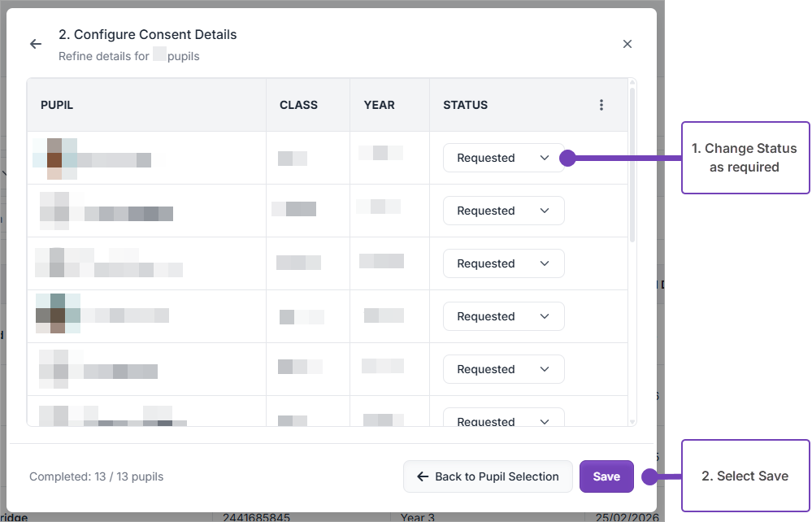Select the first pupil's avatar thumbnail
The width and height of the screenshot is (812, 522).
pos(54,159)
